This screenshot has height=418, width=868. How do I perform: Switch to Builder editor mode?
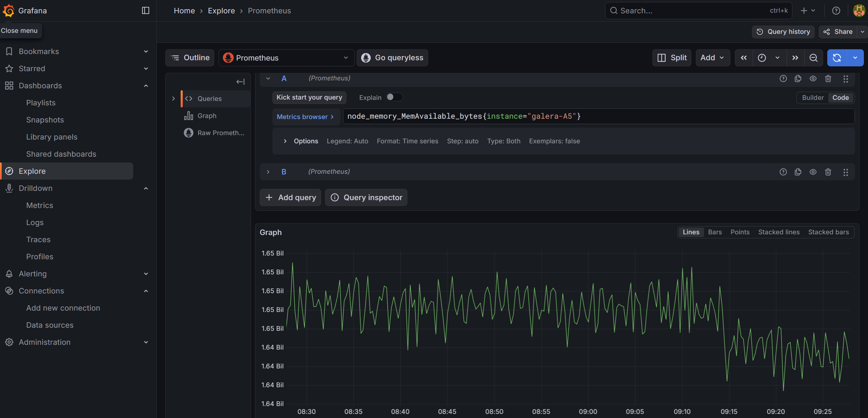point(813,98)
